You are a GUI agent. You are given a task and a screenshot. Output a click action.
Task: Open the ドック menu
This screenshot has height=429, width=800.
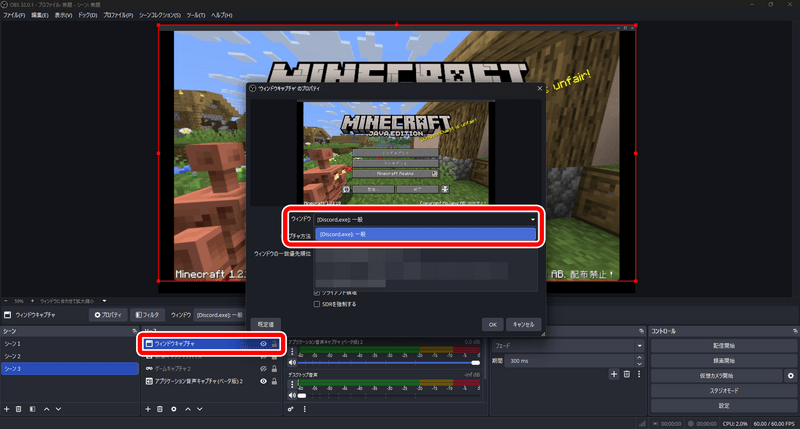[x=88, y=15]
